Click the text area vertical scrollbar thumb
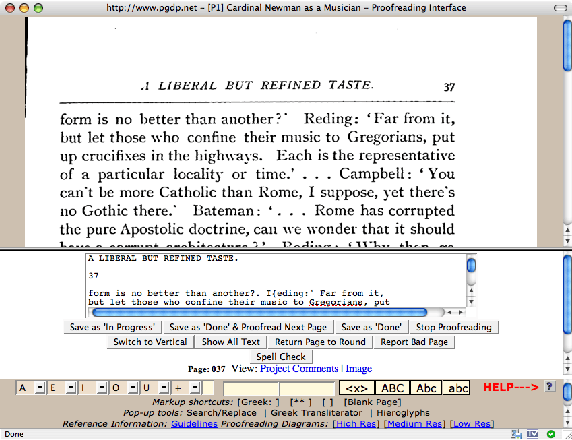The width and height of the screenshot is (572, 440). tap(471, 265)
